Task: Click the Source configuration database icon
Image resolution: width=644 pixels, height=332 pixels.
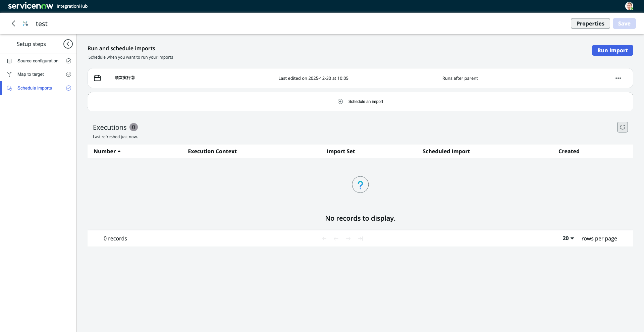Action: [x=9, y=61]
